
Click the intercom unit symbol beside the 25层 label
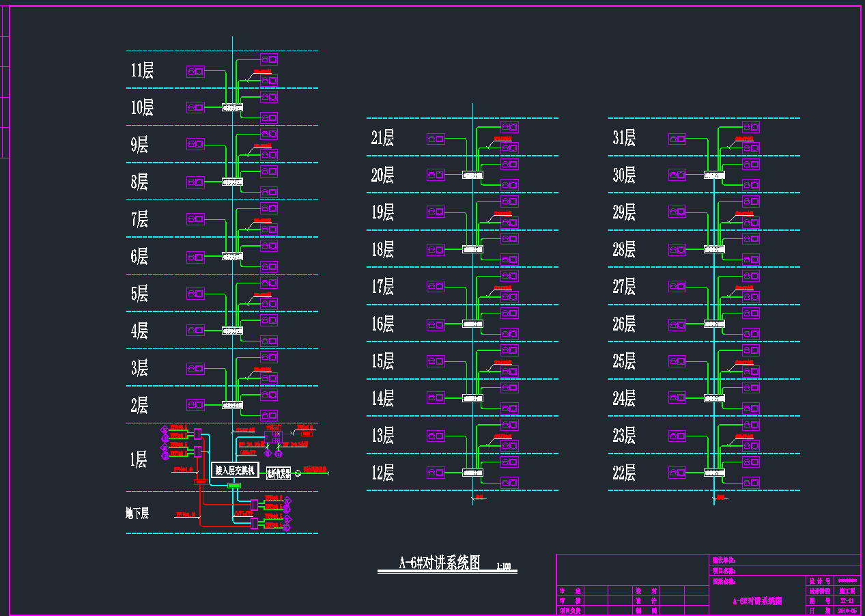tap(677, 361)
